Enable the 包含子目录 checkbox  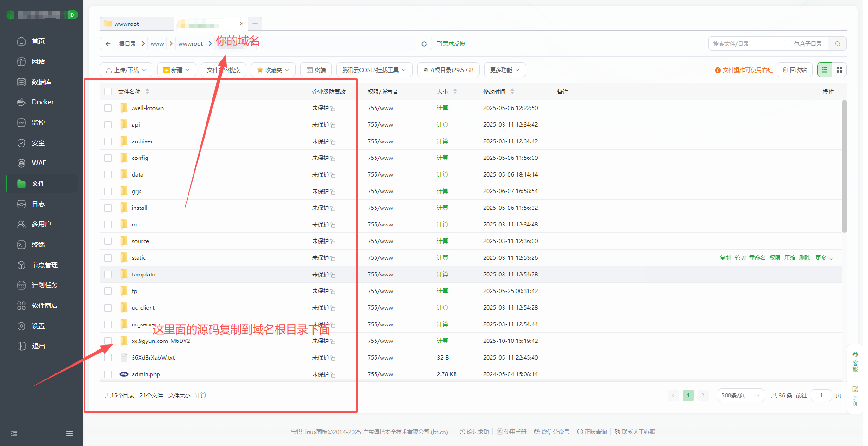[789, 44]
